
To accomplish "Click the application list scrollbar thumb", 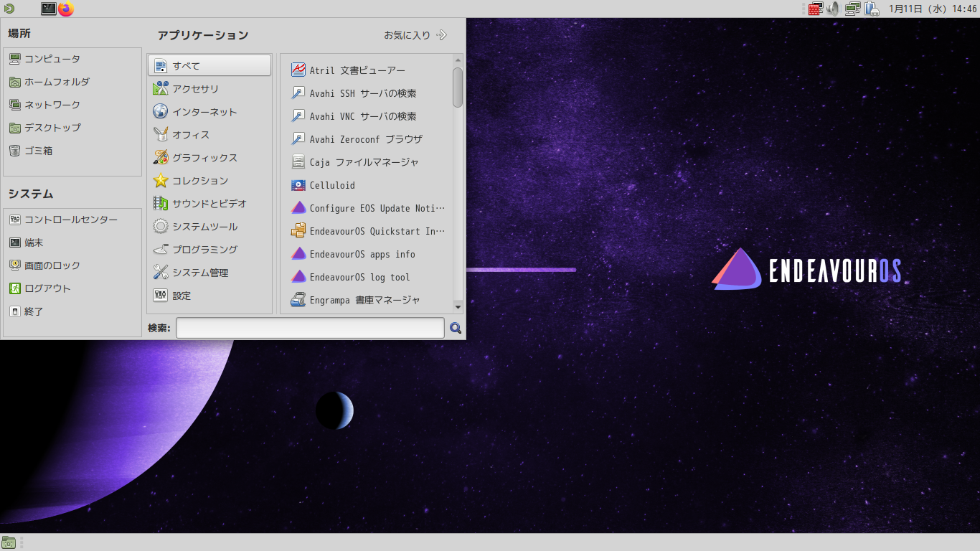I will 458,88.
